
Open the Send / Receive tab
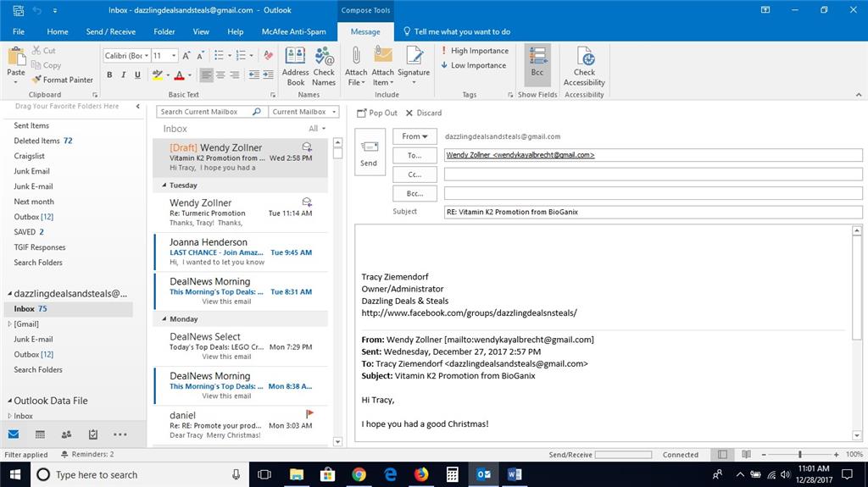111,32
